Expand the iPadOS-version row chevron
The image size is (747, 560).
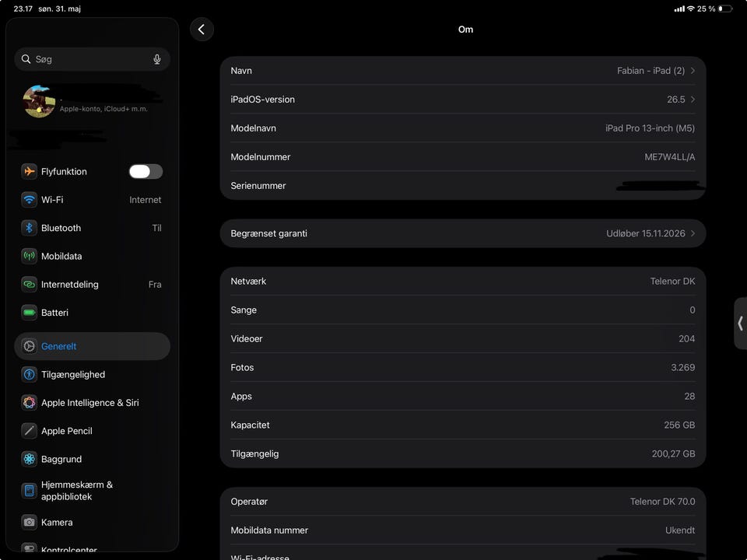point(693,100)
